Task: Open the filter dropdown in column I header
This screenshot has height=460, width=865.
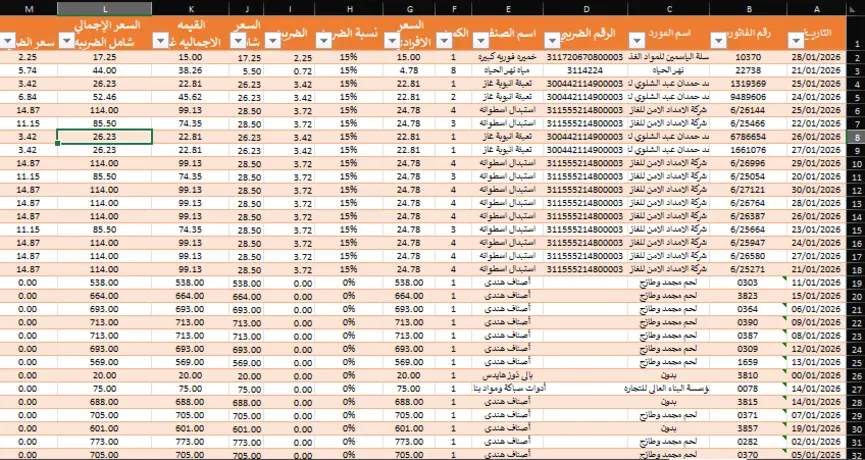Action: tap(273, 41)
